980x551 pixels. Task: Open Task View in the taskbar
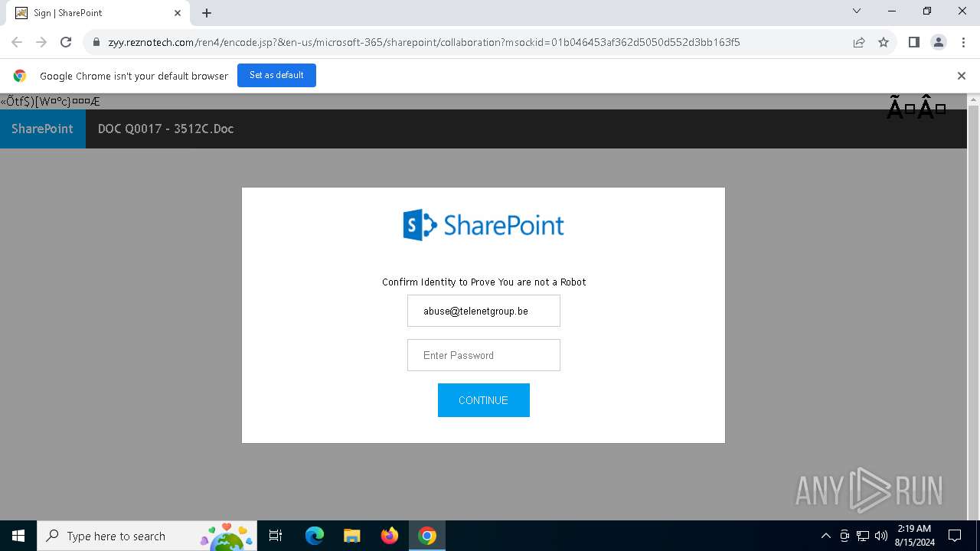tap(276, 536)
